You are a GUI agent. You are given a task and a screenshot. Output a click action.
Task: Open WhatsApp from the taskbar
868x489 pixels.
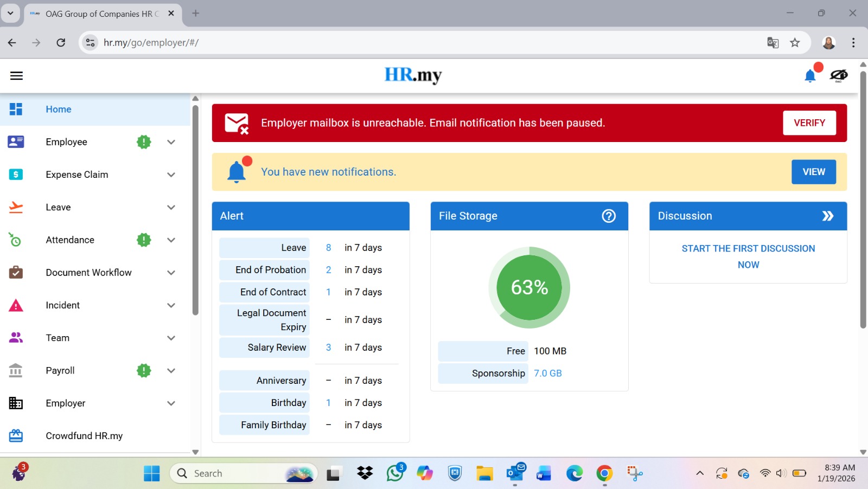(x=395, y=473)
